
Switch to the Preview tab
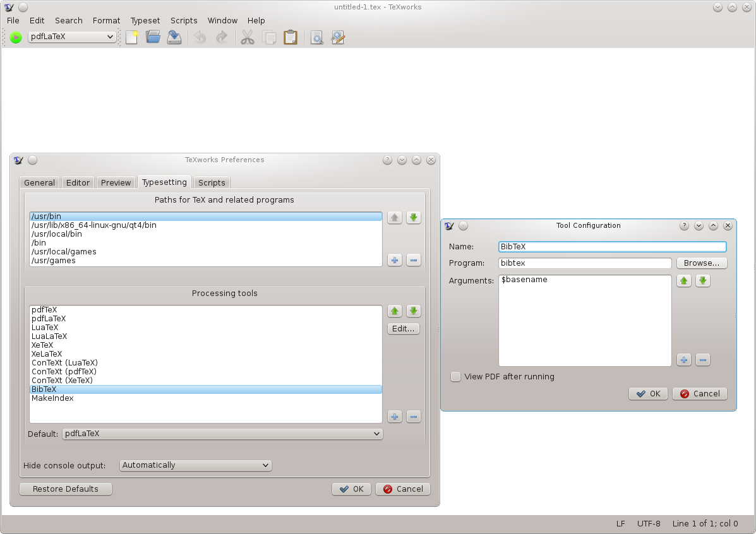(x=116, y=182)
